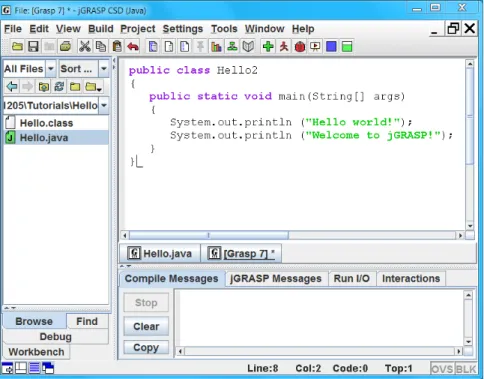The image size is (484, 379).
Task: Open the Edit menu
Action: 39,29
